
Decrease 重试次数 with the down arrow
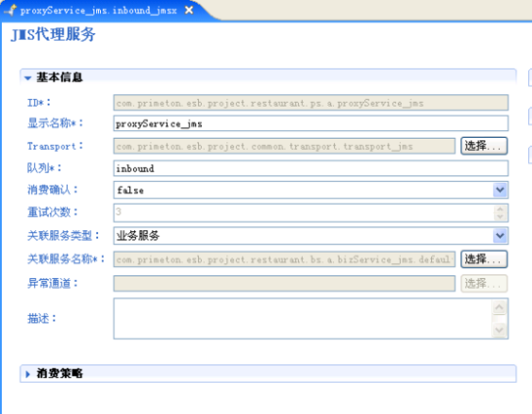[500, 217]
